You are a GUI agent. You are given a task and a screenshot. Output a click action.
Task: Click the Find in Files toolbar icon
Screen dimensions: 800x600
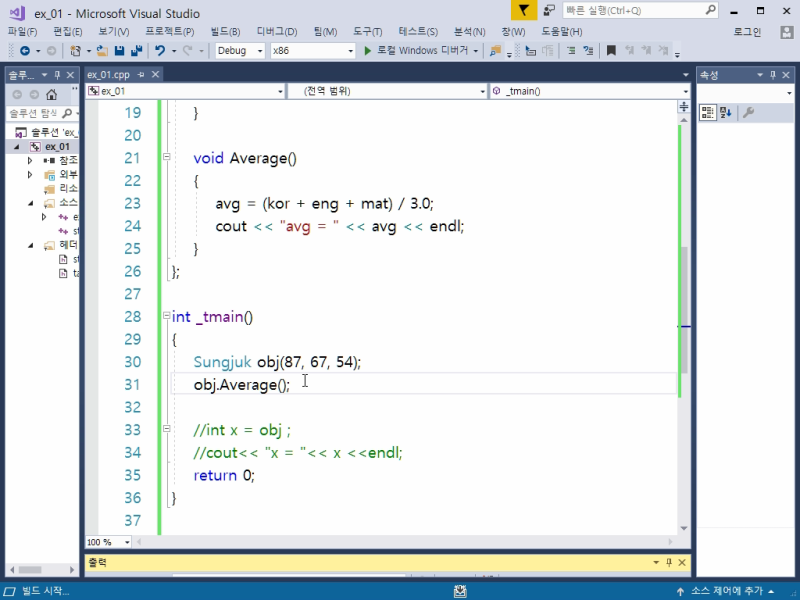coord(495,51)
